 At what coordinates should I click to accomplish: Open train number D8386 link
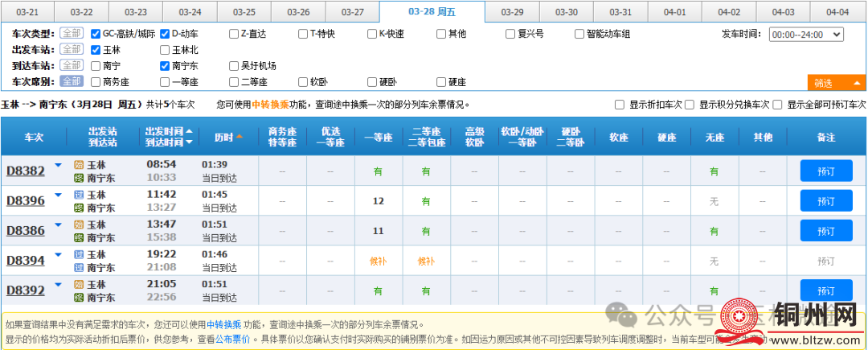[26, 230]
